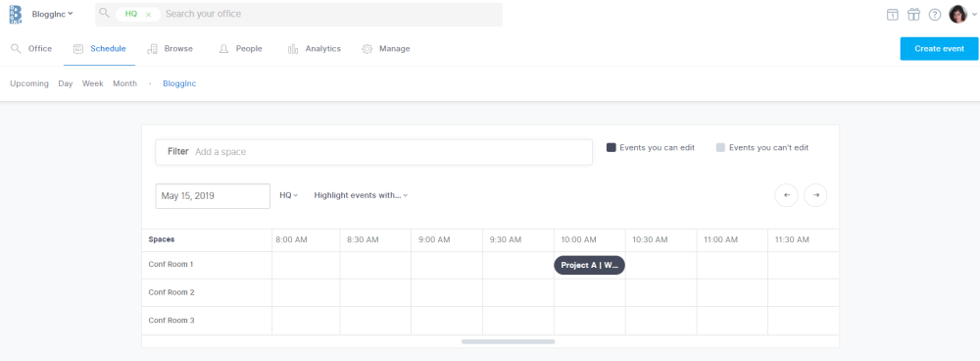Go to the Manage tab
This screenshot has width=980, height=361.
pyautogui.click(x=386, y=49)
